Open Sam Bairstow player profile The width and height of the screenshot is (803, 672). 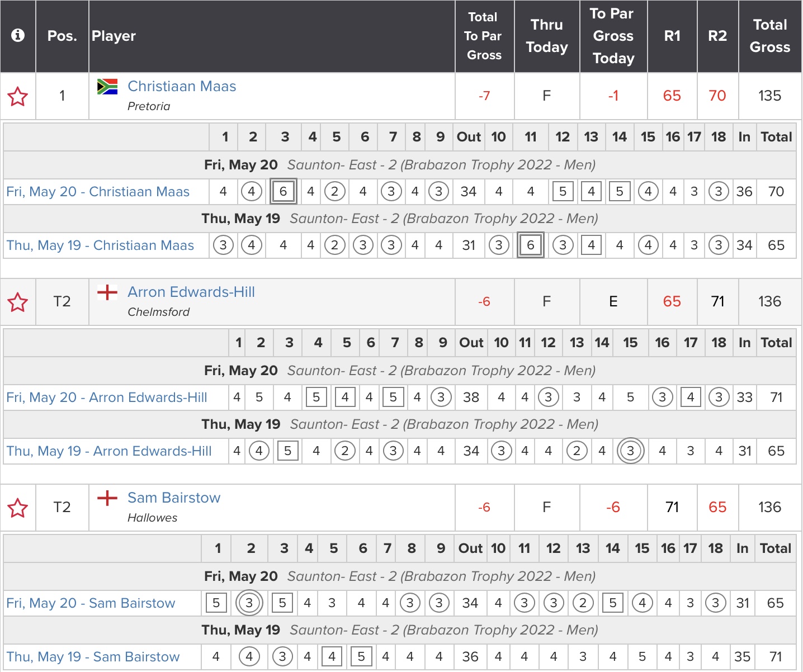[x=174, y=498]
